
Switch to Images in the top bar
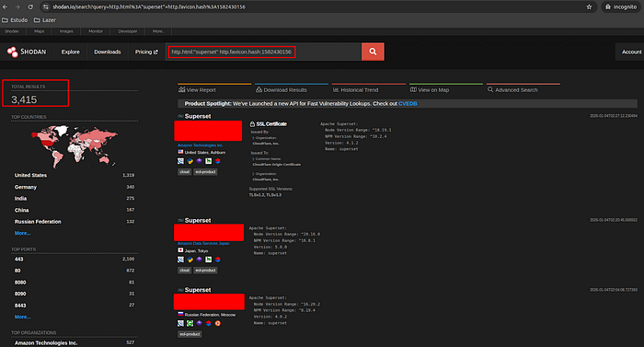point(66,31)
